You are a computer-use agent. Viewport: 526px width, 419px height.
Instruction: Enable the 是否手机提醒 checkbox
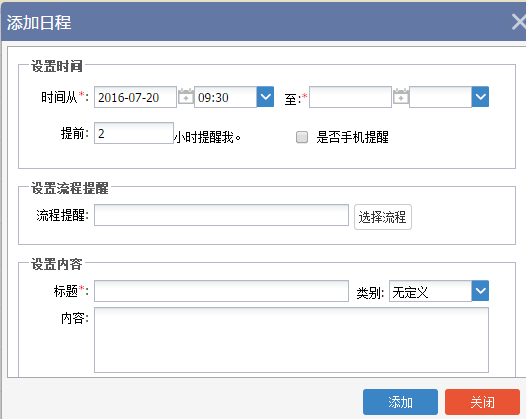tap(302, 137)
